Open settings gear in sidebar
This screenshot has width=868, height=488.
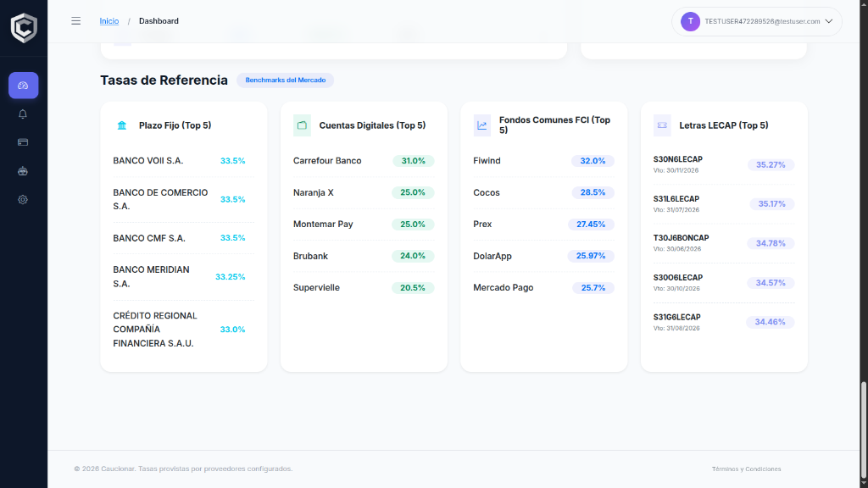click(23, 200)
